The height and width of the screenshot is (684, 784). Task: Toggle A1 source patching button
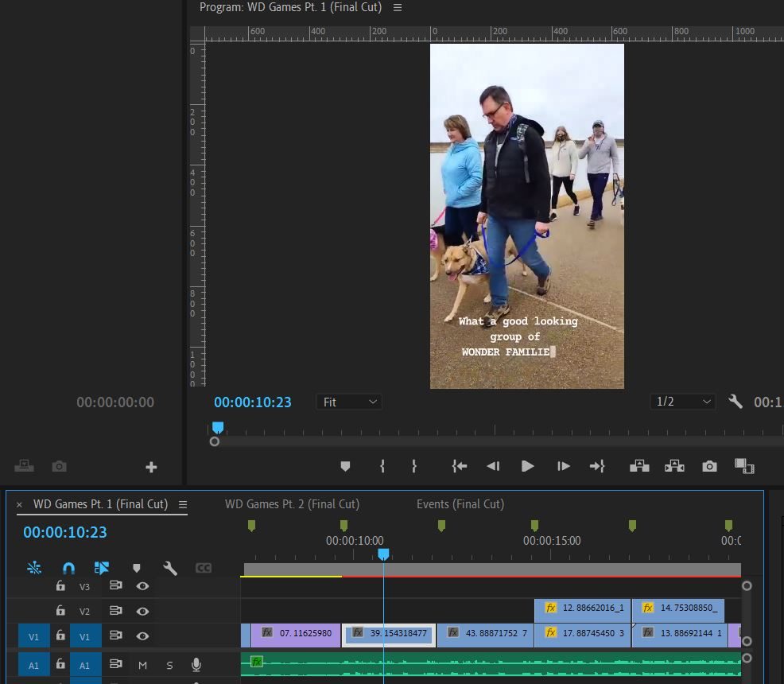click(33, 666)
